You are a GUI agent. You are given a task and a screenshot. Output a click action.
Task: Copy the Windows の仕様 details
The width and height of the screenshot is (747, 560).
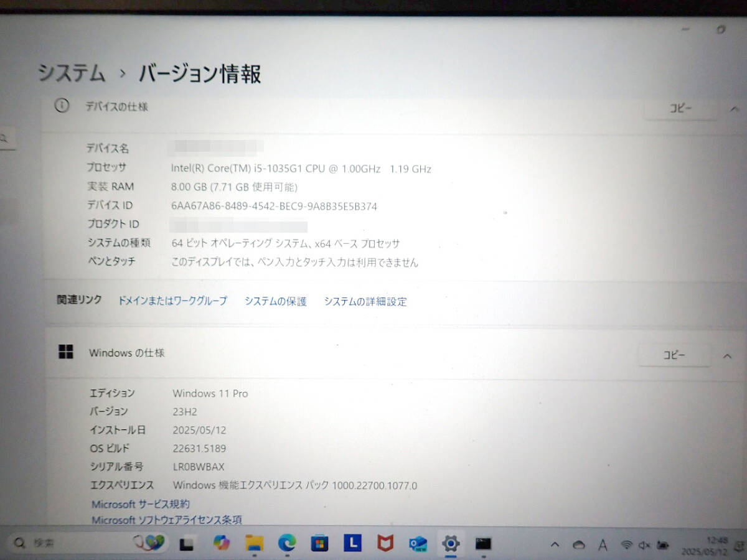click(x=674, y=356)
